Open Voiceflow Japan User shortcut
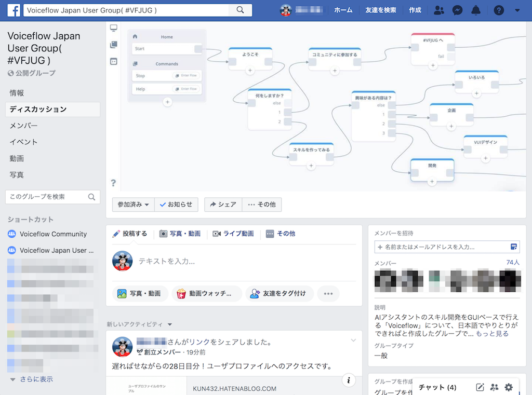The width and height of the screenshot is (532, 395). pyautogui.click(x=56, y=250)
